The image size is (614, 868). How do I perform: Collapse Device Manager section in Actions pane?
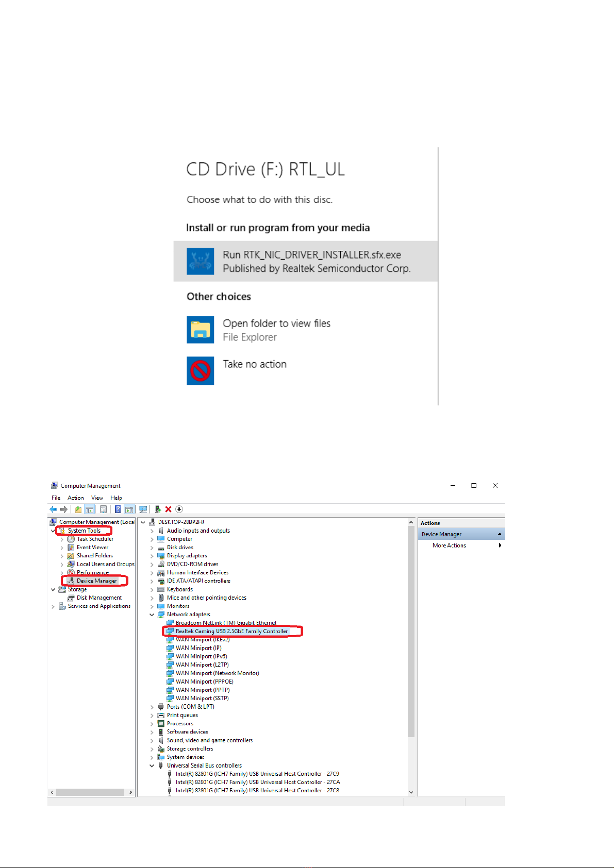[499, 534]
